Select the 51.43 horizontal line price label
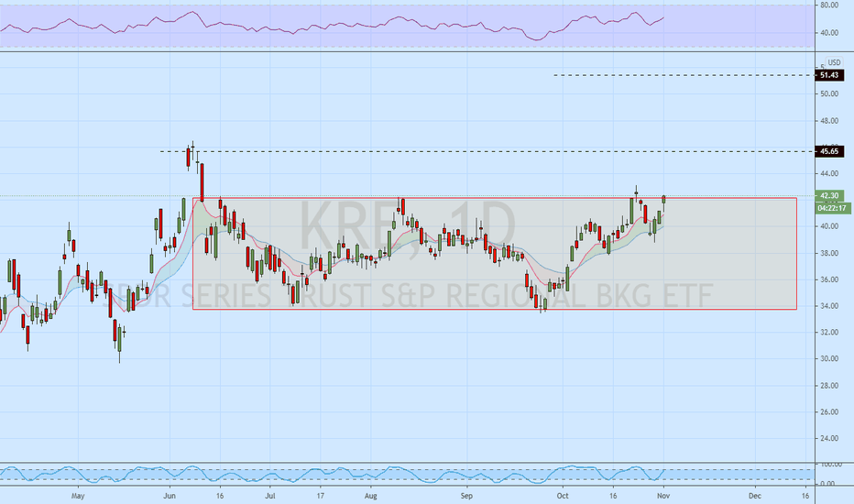Image resolution: width=854 pixels, height=504 pixels. [x=829, y=75]
